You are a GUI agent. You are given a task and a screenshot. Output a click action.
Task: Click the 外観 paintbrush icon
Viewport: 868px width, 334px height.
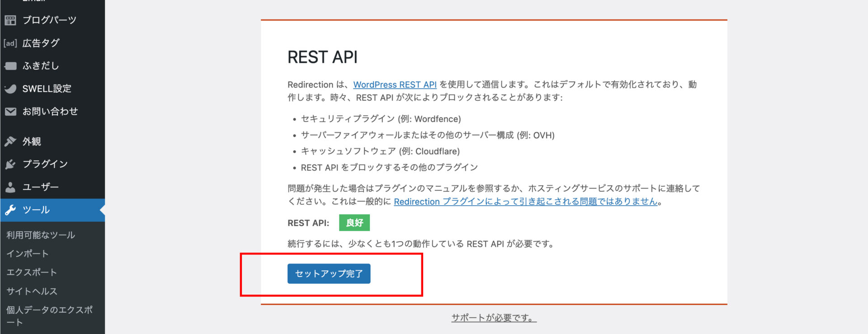(x=10, y=141)
